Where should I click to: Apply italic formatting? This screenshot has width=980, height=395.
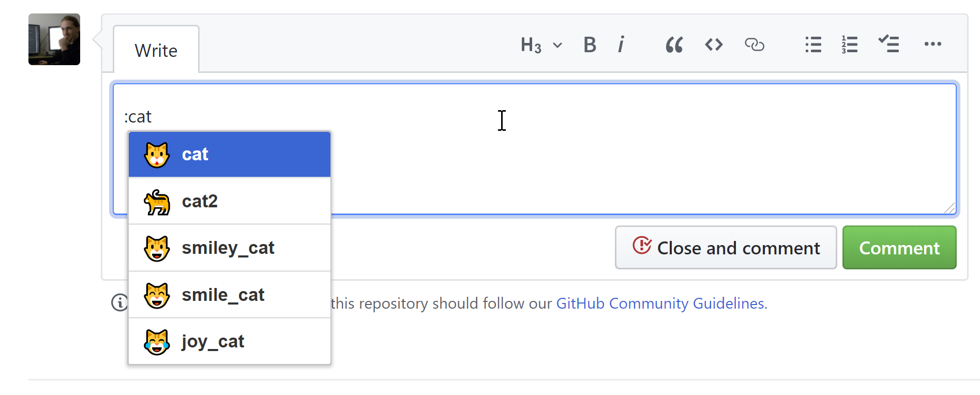point(621,45)
